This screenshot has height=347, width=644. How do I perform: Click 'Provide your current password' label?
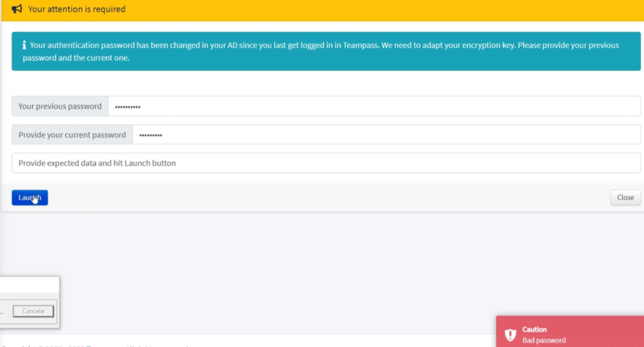[x=72, y=135]
